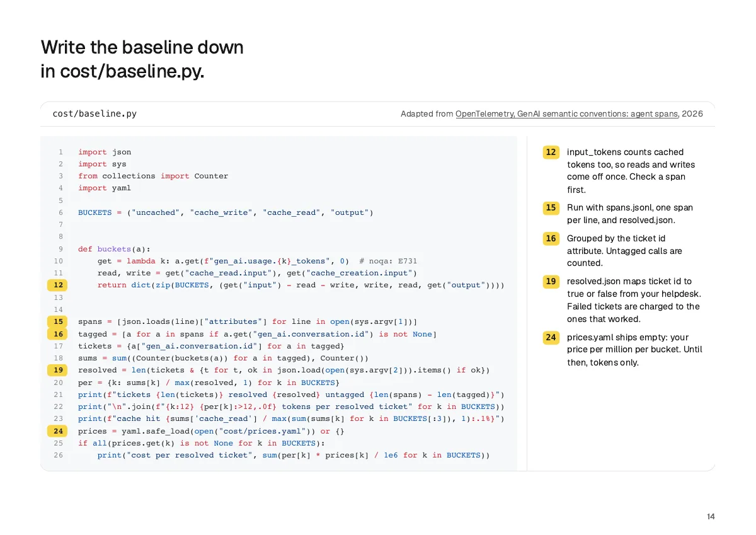This screenshot has height=535, width=756.
Task: Click annotation badge 19 next to resolved.json note
Action: tap(551, 281)
